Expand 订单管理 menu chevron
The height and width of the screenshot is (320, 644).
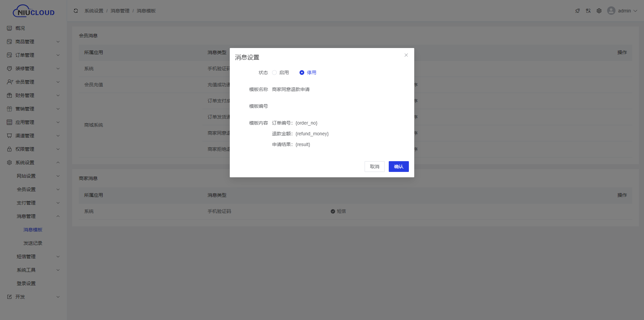pyautogui.click(x=58, y=55)
